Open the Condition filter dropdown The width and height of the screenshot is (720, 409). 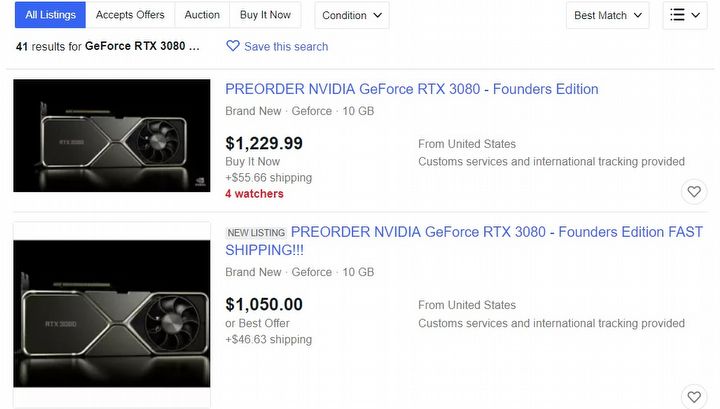[x=351, y=15]
